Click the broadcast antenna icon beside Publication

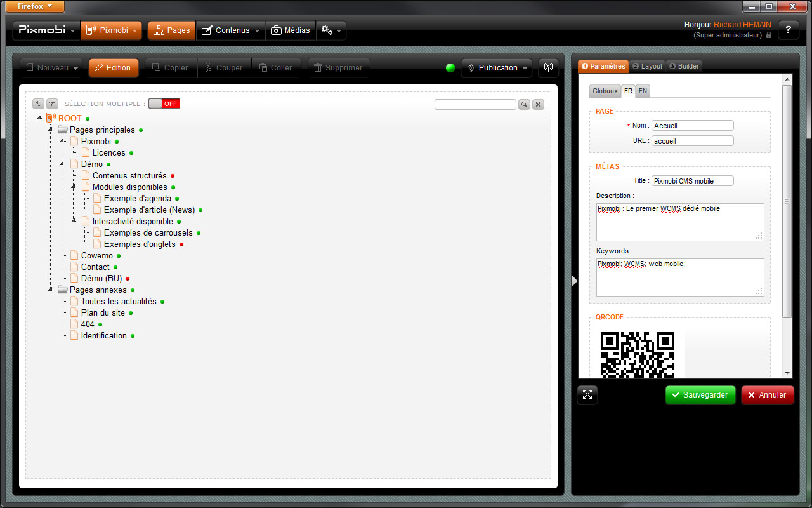click(548, 67)
